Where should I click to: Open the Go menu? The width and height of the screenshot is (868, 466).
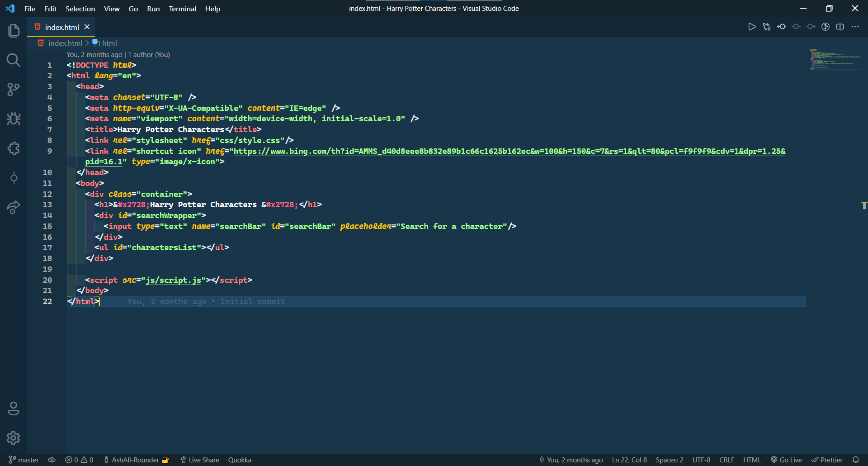[x=133, y=9]
